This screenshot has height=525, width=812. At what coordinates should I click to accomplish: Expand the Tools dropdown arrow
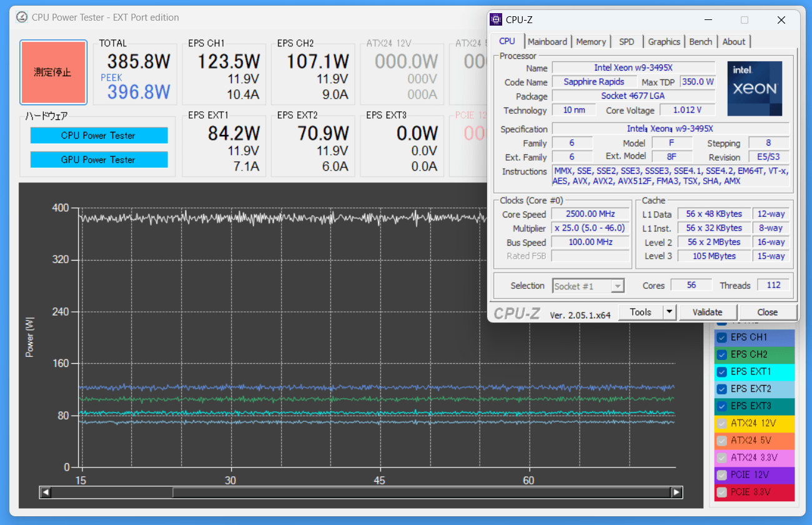669,312
